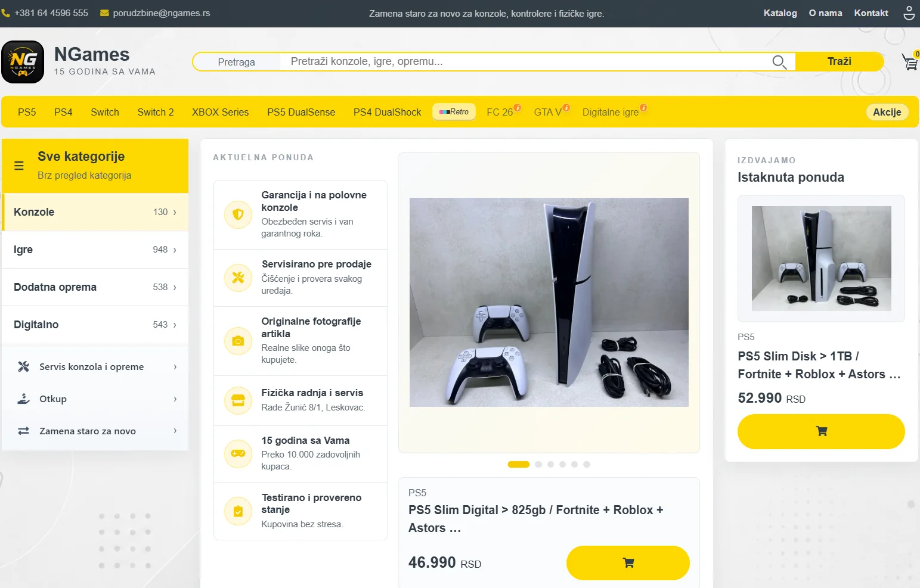Open the large PS5 Slim Digital photo

(549, 302)
